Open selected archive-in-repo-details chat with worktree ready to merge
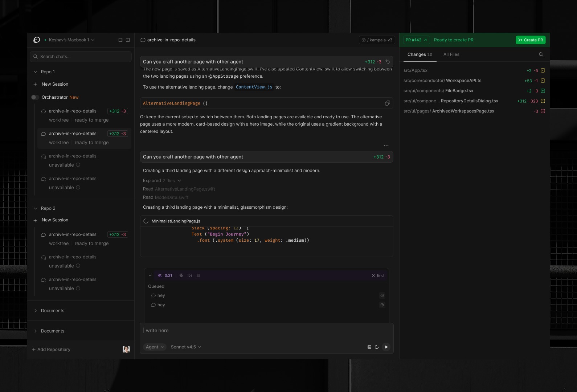The width and height of the screenshot is (577, 392). click(84, 138)
